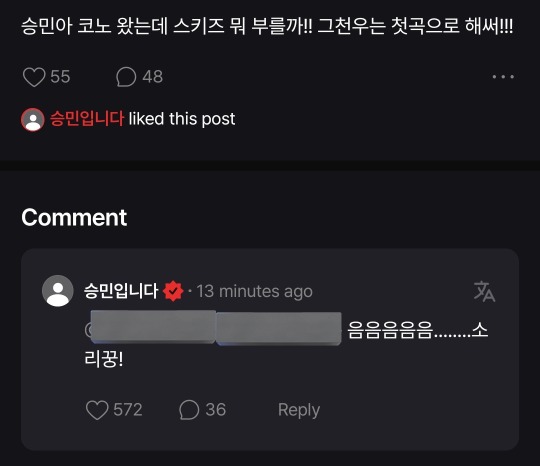540x466 pixels.
Task: Tap the post's 55 likes count
Action: [60, 76]
